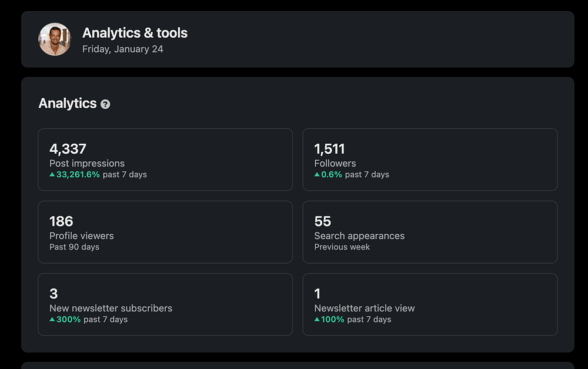588x369 pixels.
Task: Click the help question mark icon beside Analytics
Action: [105, 104]
